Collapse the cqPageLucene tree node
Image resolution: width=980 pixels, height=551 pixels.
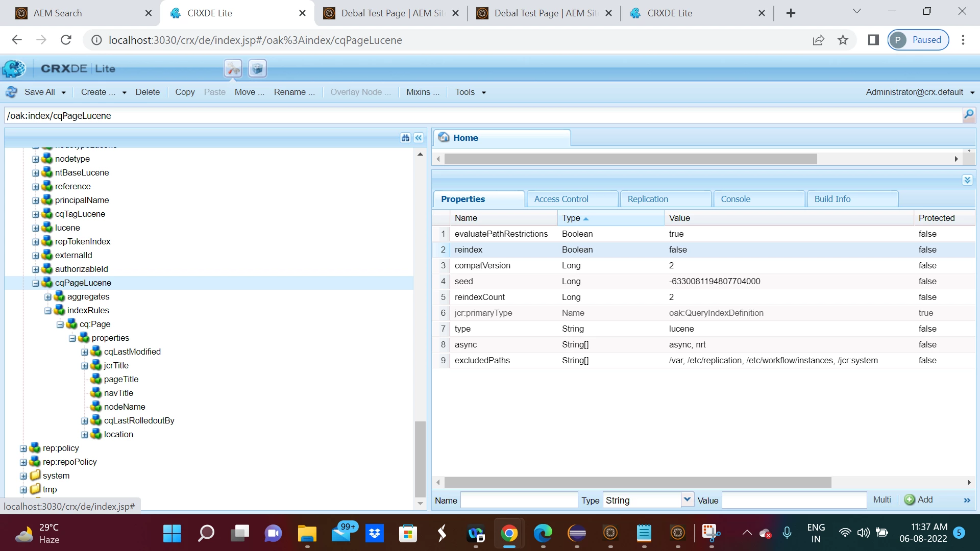coord(36,283)
